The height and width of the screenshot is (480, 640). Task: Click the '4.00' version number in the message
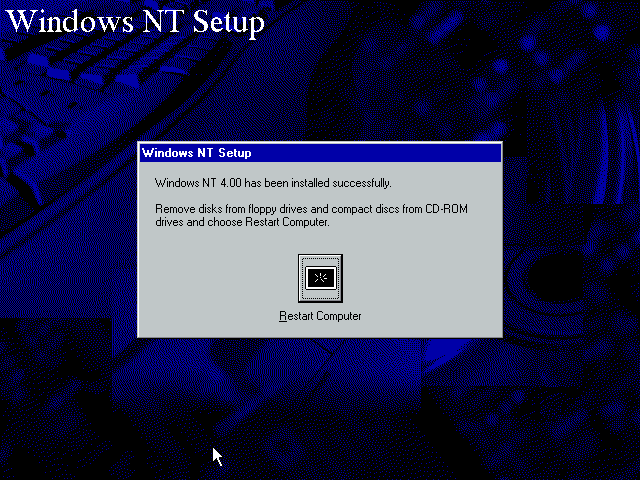click(231, 183)
